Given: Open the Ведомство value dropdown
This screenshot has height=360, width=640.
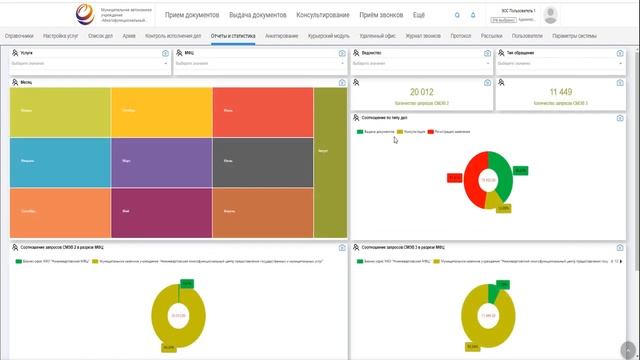Looking at the screenshot, I should pyautogui.click(x=422, y=64).
